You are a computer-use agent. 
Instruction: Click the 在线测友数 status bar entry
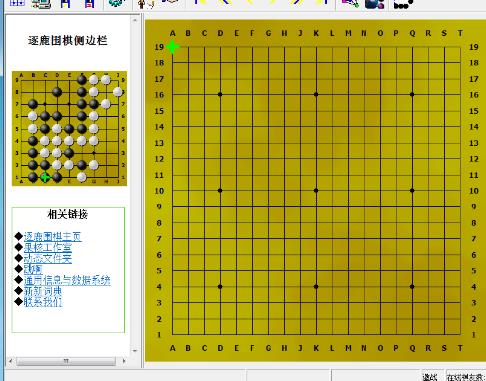coord(466,377)
